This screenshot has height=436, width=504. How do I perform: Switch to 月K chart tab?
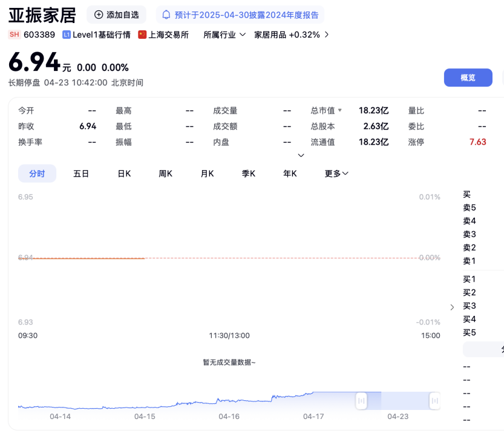point(207,174)
